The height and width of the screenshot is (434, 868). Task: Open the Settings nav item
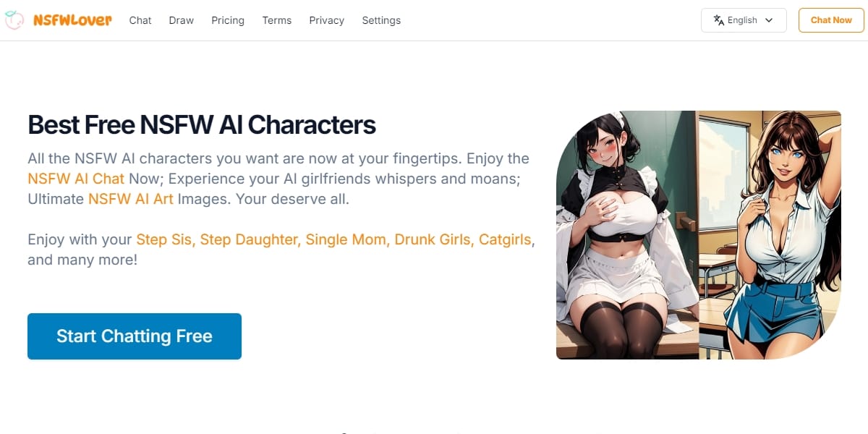coord(381,20)
